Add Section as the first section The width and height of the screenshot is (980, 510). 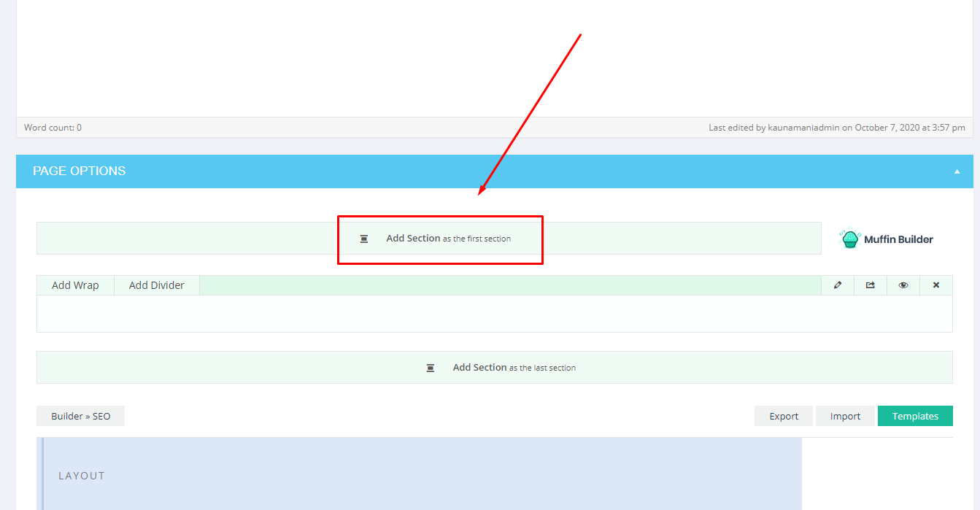coord(440,238)
